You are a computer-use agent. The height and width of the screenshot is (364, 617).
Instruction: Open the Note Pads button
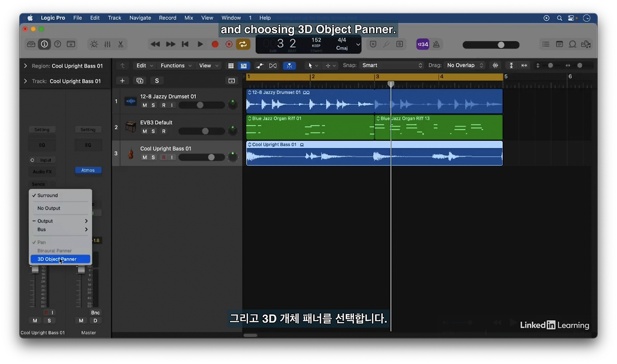click(x=559, y=44)
